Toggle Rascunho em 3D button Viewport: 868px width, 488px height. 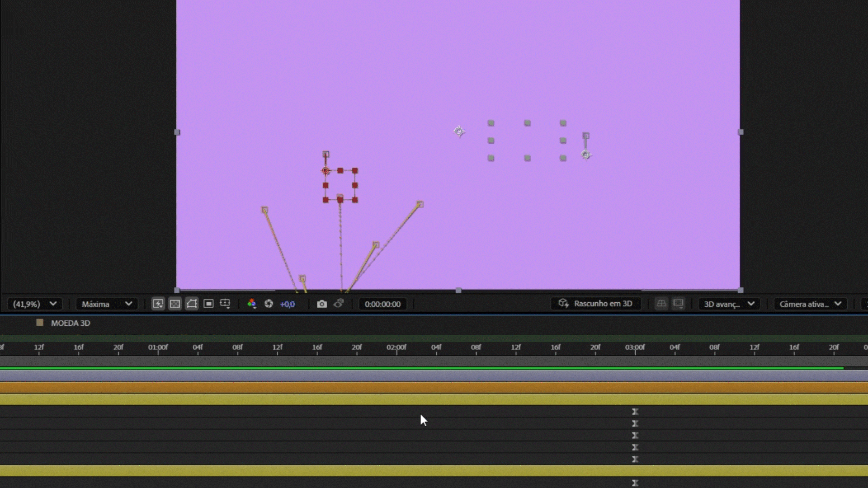click(595, 304)
